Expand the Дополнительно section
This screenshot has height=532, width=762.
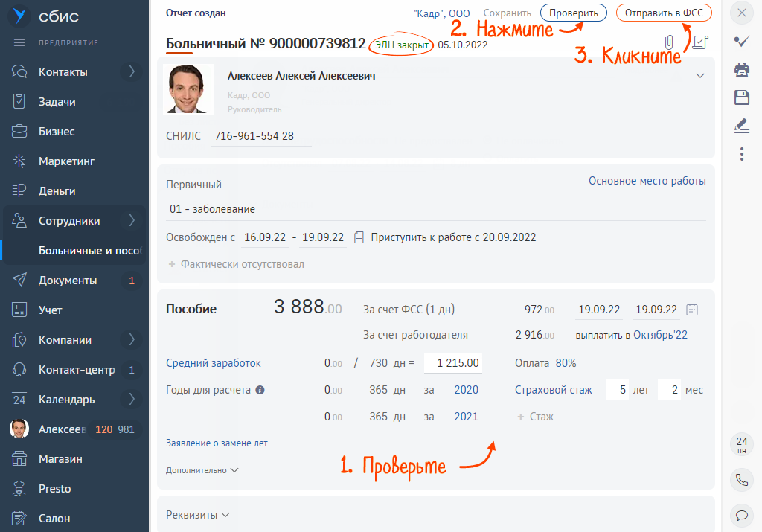click(202, 470)
